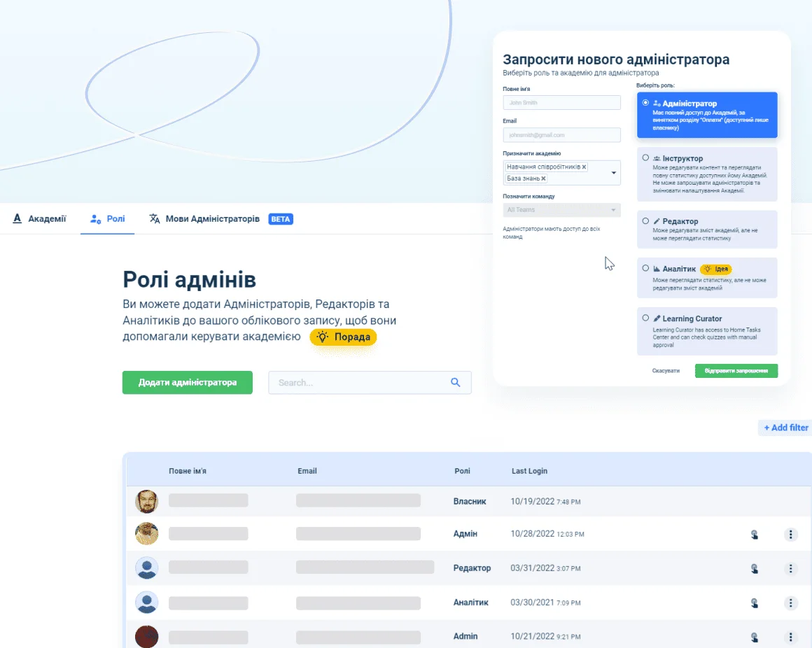Remove the База знань tag
Screen dimensions: 812x648
[x=543, y=178]
